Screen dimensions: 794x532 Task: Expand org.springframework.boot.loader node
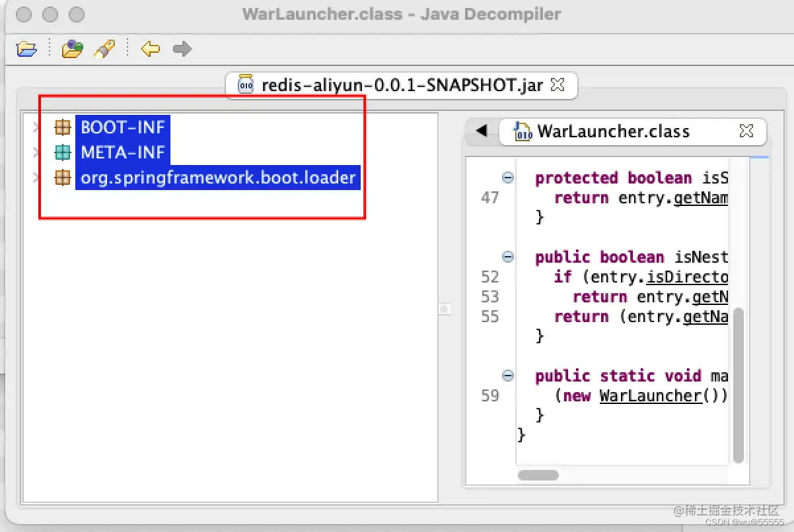(x=36, y=178)
